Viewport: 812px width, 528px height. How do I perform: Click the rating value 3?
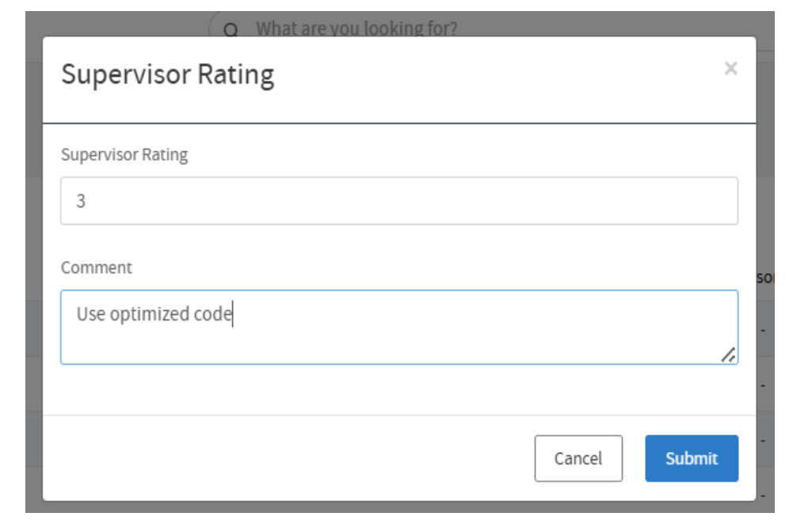coord(81,201)
